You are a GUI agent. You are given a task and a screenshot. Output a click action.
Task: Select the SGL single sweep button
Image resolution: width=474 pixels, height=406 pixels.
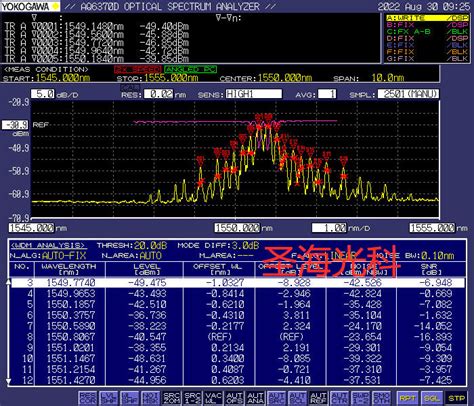[432, 398]
